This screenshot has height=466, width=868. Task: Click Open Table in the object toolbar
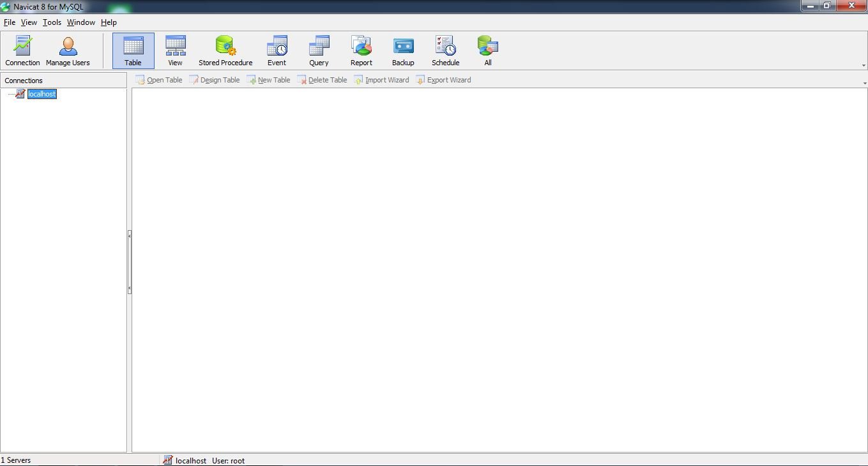point(159,80)
